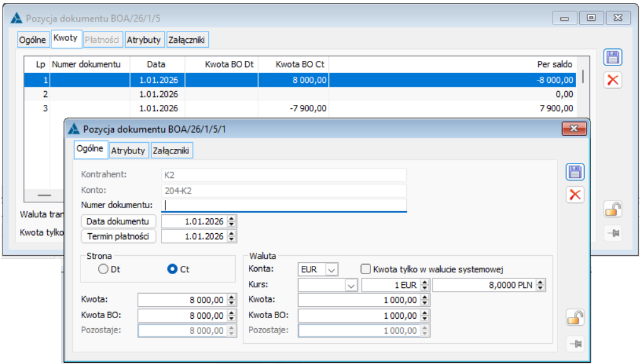
Task: Sort by the Kwota BO Dt column header
Action: click(221, 64)
